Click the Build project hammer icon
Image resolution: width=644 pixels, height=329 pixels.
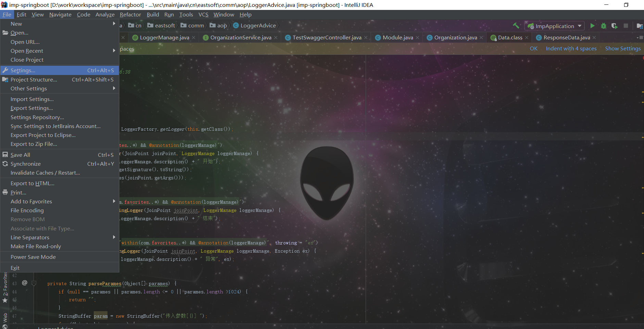point(516,26)
